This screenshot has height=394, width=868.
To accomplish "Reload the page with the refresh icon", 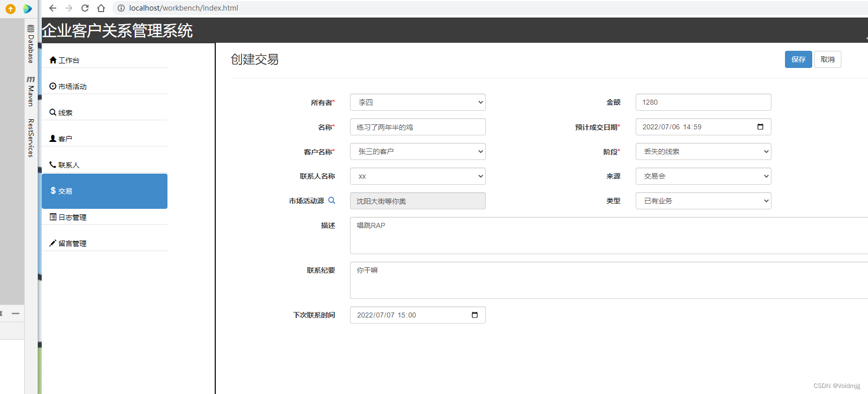I will coord(85,8).
